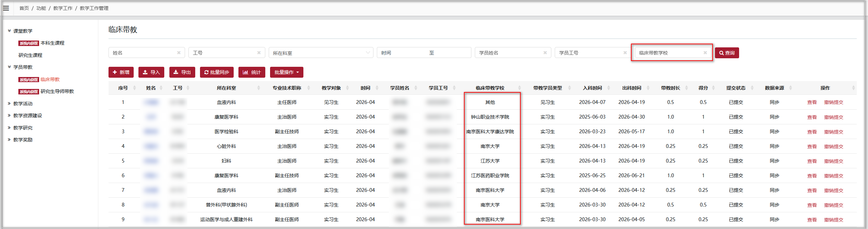Clear the 姓名 field with its x icon
Image resolution: width=868 pixels, height=229 pixels.
click(x=179, y=53)
